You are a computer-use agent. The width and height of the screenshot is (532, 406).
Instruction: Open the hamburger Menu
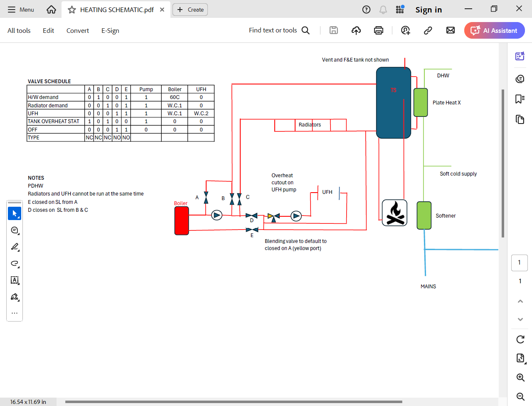(x=21, y=10)
